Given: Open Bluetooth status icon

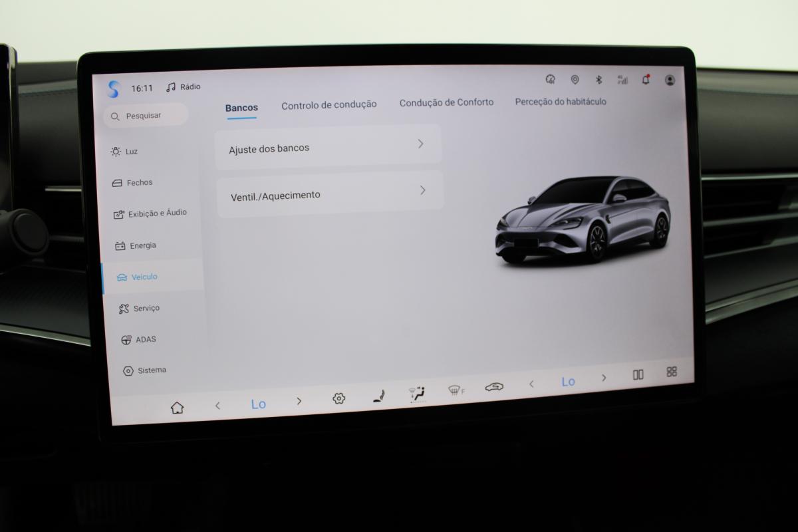Looking at the screenshot, I should 598,80.
